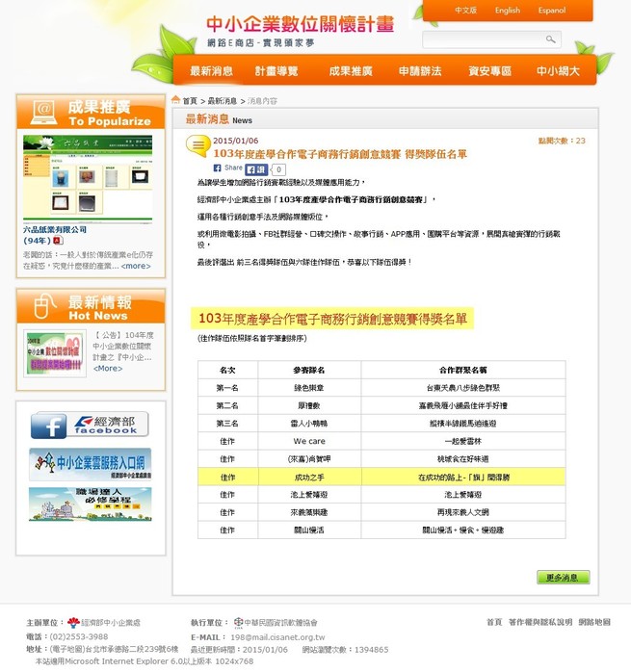Click the Facebook Share icon

[228, 168]
